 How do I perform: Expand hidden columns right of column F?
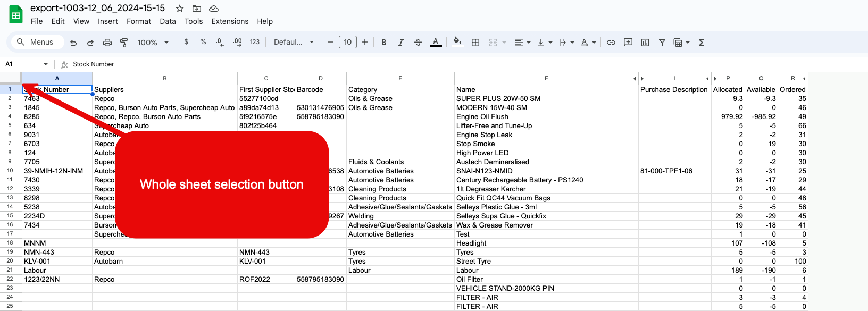tap(635, 79)
